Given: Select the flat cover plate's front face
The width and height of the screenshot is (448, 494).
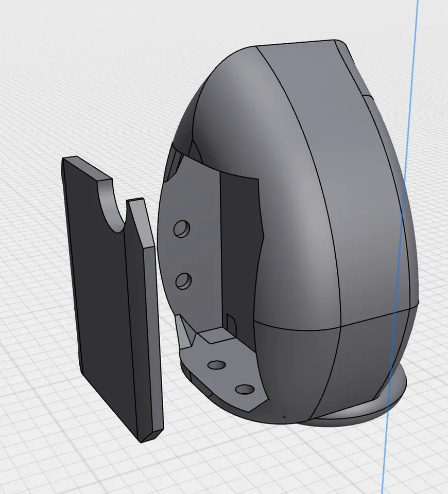Looking at the screenshot, I should [x=101, y=299].
